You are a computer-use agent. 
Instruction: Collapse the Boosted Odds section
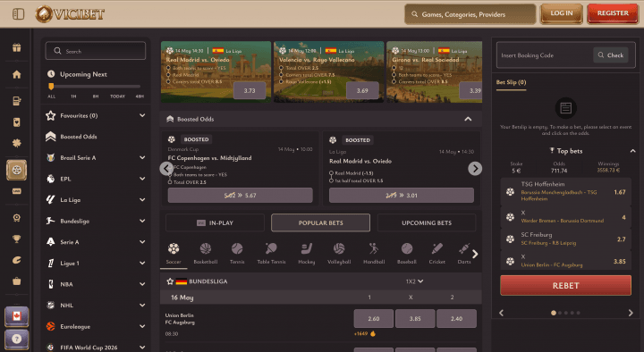468,119
